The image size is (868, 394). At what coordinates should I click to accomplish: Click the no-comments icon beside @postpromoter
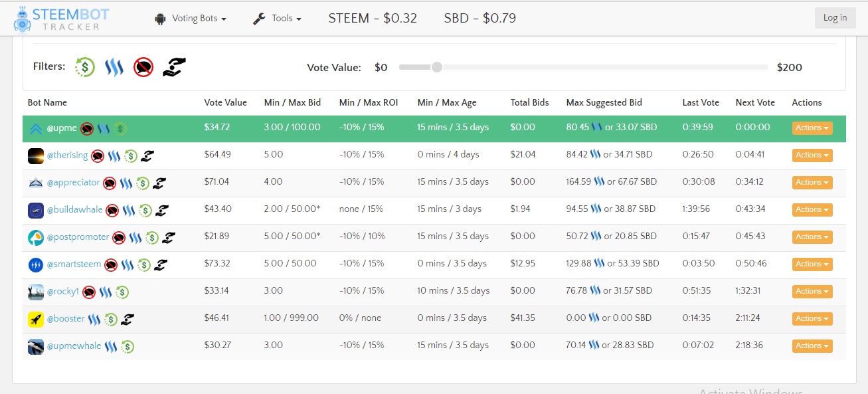click(119, 237)
